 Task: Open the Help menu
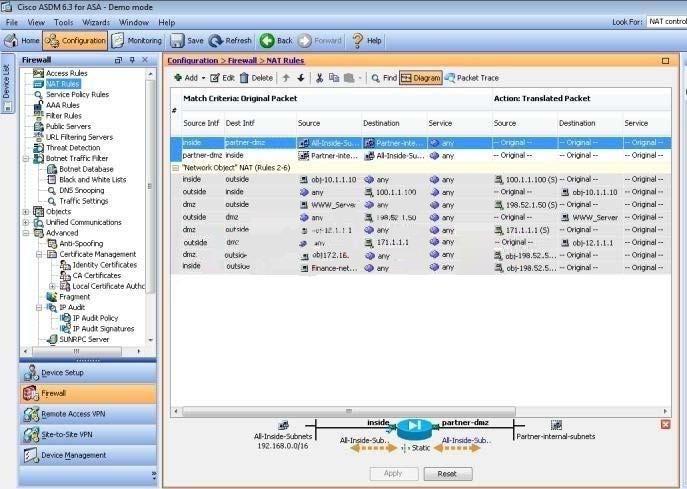click(x=166, y=22)
